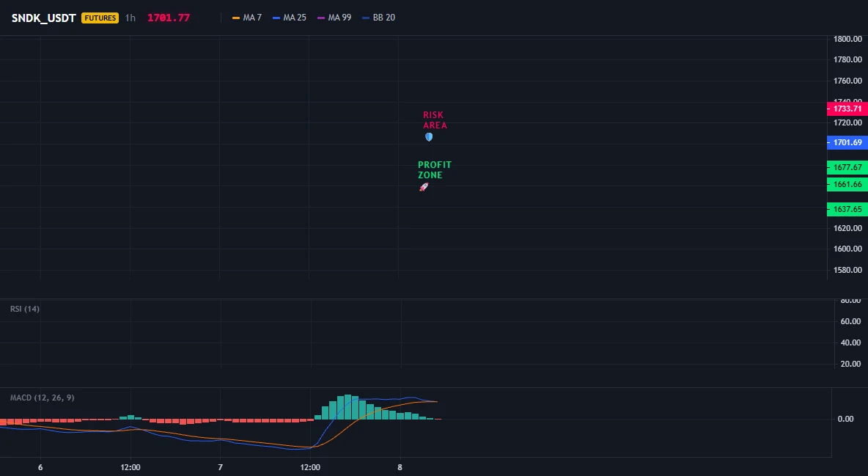
Task: Select the green 1677.67 price tag
Action: [847, 167]
